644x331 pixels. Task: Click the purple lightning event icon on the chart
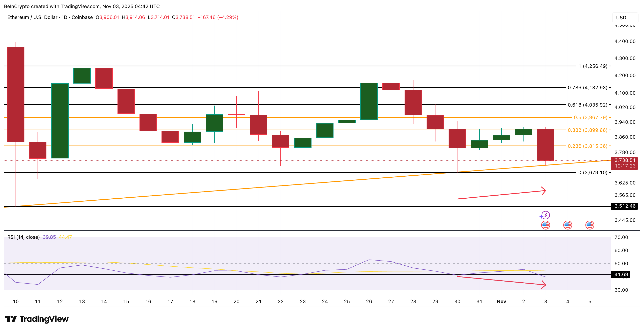pos(546,216)
